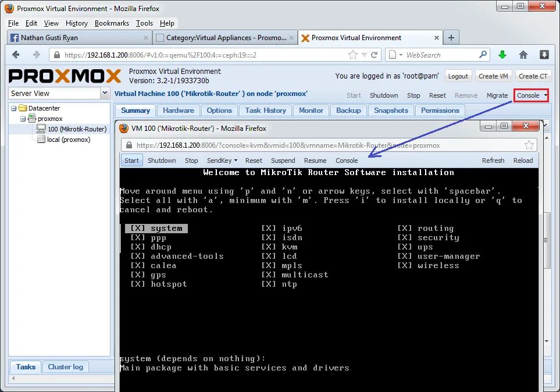Go back with browser back arrow
Image resolution: width=560 pixels, height=392 pixels.
(16, 55)
